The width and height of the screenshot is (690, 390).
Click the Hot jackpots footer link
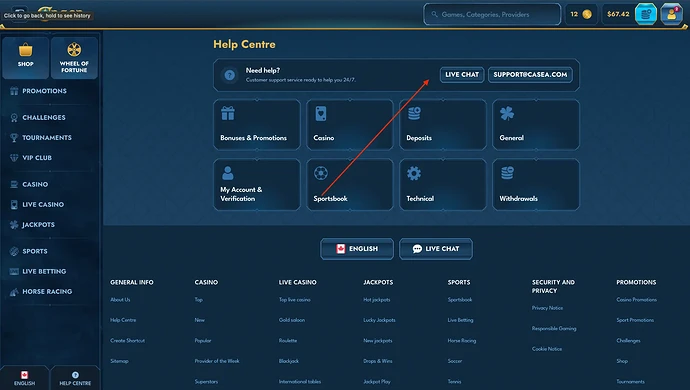pyautogui.click(x=377, y=300)
